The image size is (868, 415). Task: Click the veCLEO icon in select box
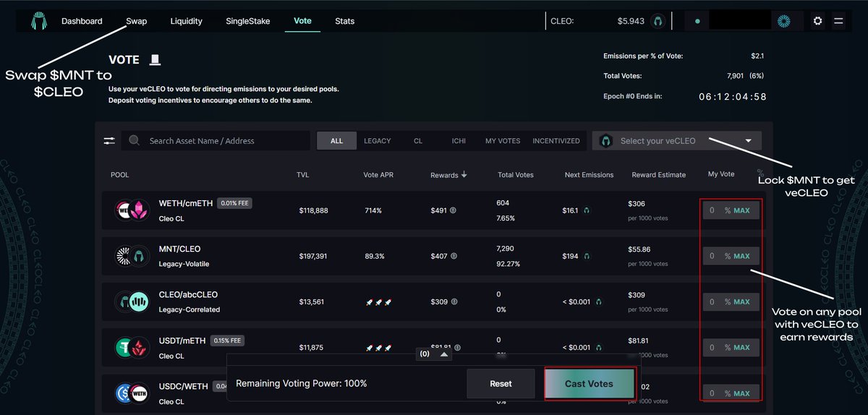pyautogui.click(x=606, y=141)
